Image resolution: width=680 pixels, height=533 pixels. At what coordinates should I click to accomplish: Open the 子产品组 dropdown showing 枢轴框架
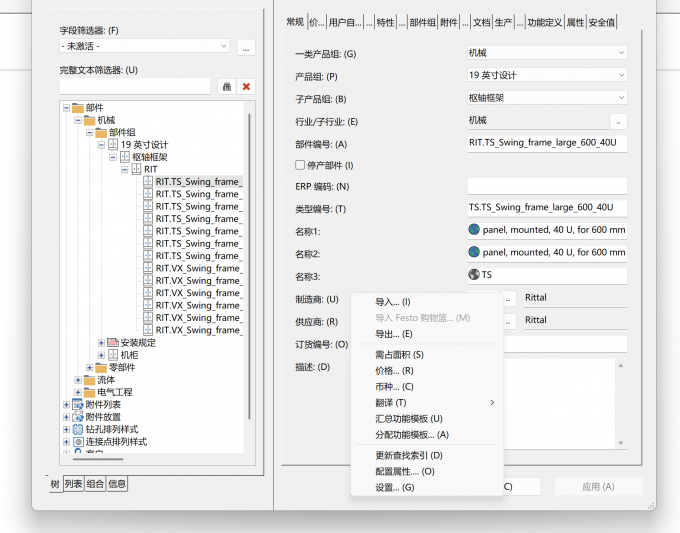point(547,98)
